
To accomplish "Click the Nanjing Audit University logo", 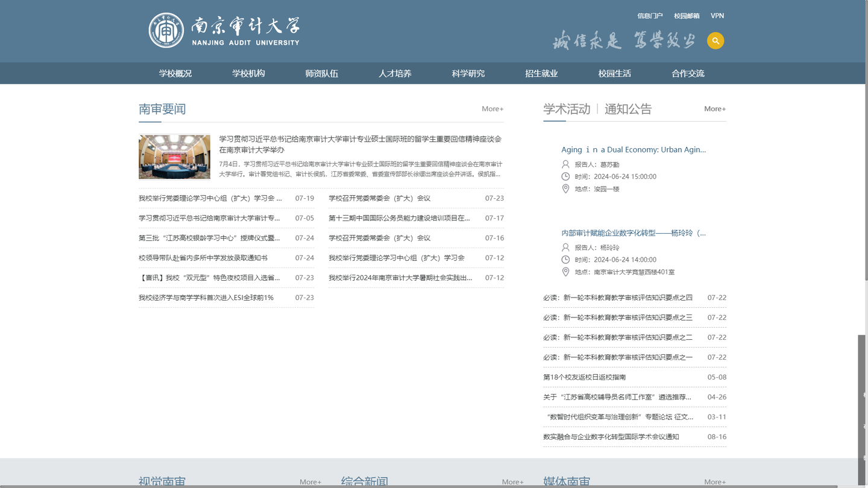I will pyautogui.click(x=224, y=30).
